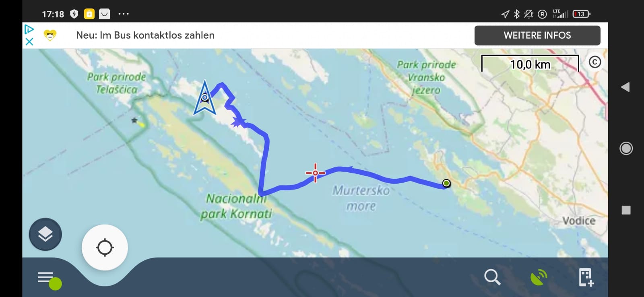Center map on my location
The width and height of the screenshot is (644, 297).
pyautogui.click(x=105, y=248)
